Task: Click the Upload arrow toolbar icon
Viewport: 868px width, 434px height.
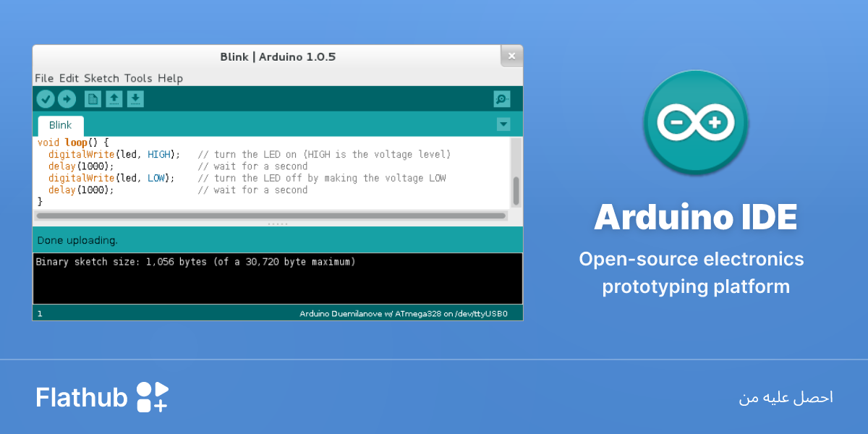Action: 67,99
